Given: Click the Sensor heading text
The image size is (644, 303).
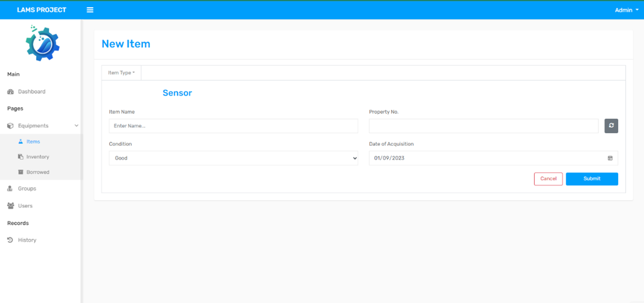Looking at the screenshot, I should [x=177, y=93].
